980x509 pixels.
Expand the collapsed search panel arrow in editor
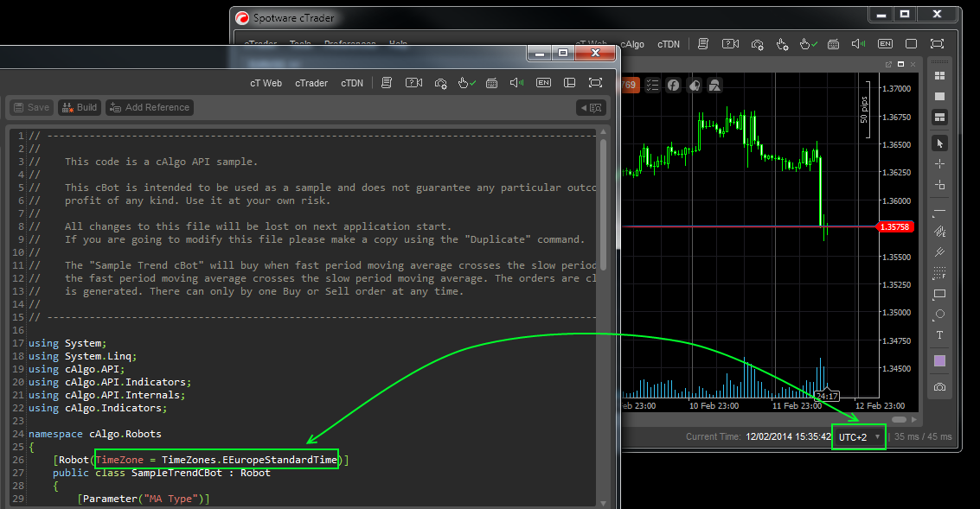[x=592, y=107]
